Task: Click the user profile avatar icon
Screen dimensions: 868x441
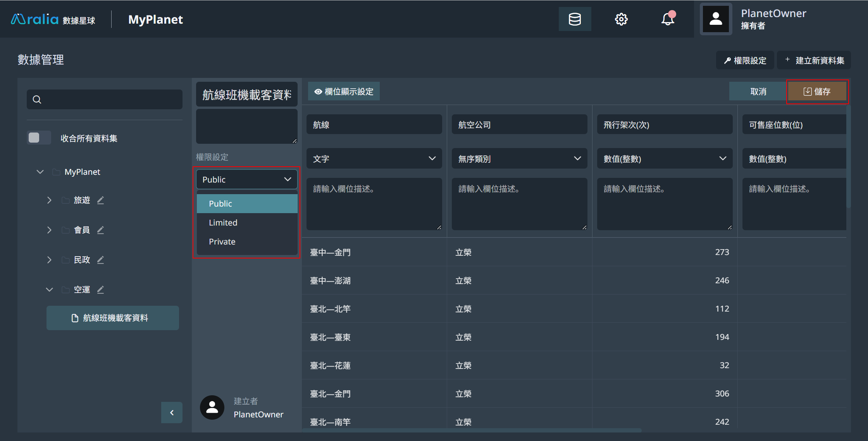Action: 715,19
